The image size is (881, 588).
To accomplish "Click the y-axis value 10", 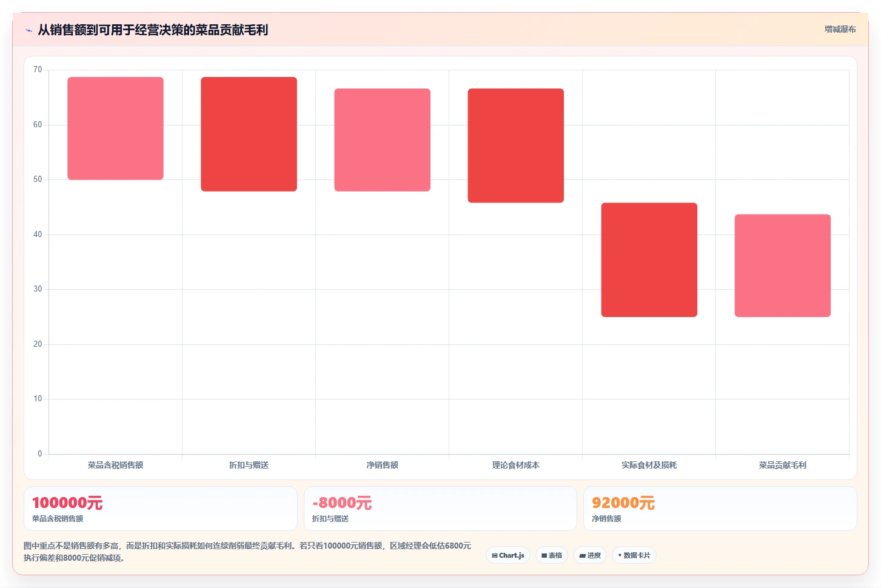I will pos(38,399).
